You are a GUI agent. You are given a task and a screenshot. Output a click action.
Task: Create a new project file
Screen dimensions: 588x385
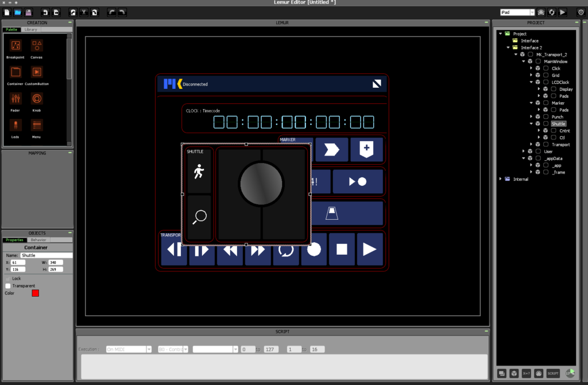click(7, 13)
